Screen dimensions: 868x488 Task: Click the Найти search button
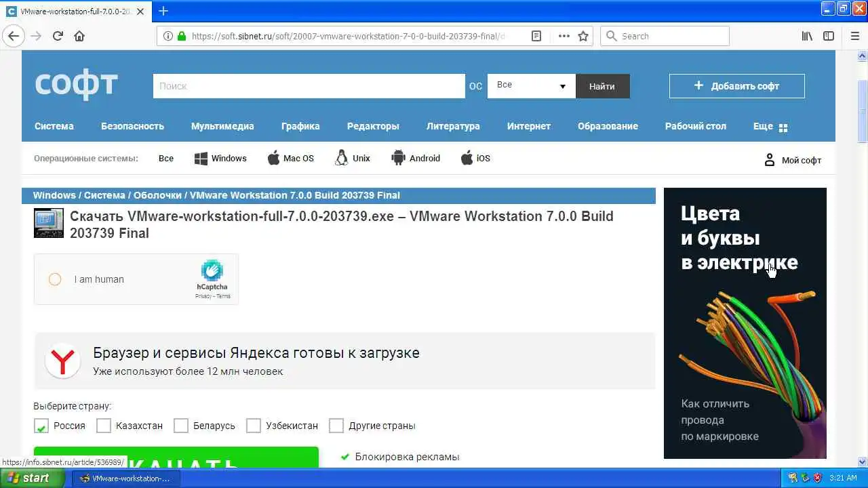point(602,86)
